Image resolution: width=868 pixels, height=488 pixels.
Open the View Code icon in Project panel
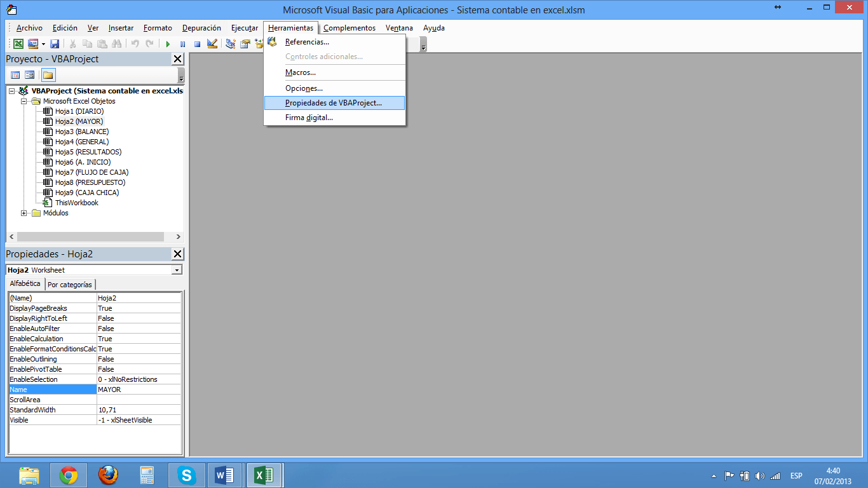click(15, 74)
